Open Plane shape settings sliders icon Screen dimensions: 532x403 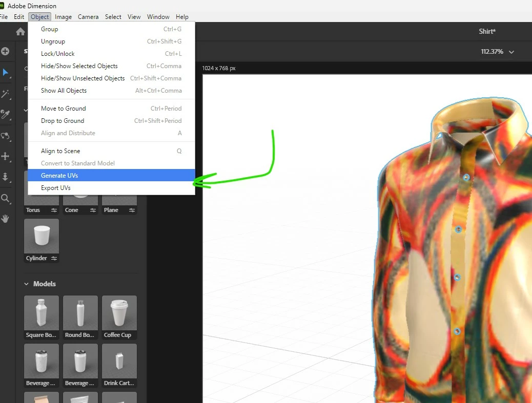point(132,210)
